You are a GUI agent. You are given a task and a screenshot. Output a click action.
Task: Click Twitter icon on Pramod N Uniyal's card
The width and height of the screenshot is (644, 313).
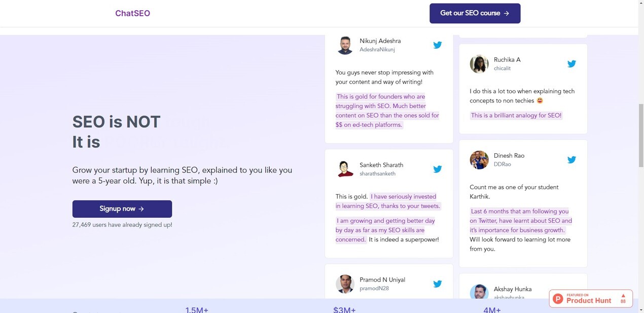point(437,284)
